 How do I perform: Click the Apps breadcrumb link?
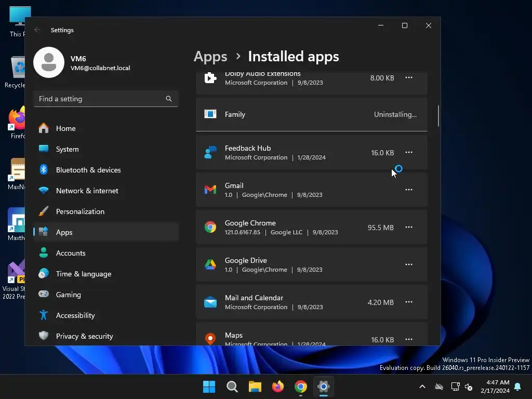click(x=210, y=56)
